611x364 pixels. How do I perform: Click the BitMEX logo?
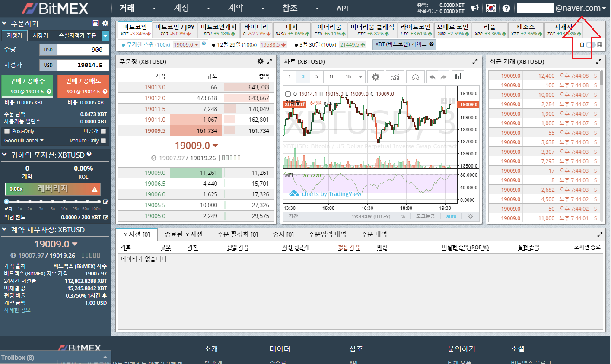pos(55,8)
